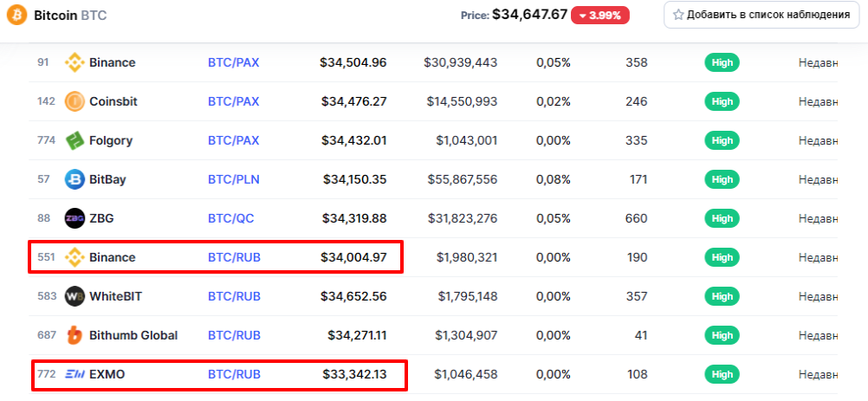Viewport: 868px width, 401px height.
Task: Open the ZBG exchange link
Action: click(x=101, y=218)
